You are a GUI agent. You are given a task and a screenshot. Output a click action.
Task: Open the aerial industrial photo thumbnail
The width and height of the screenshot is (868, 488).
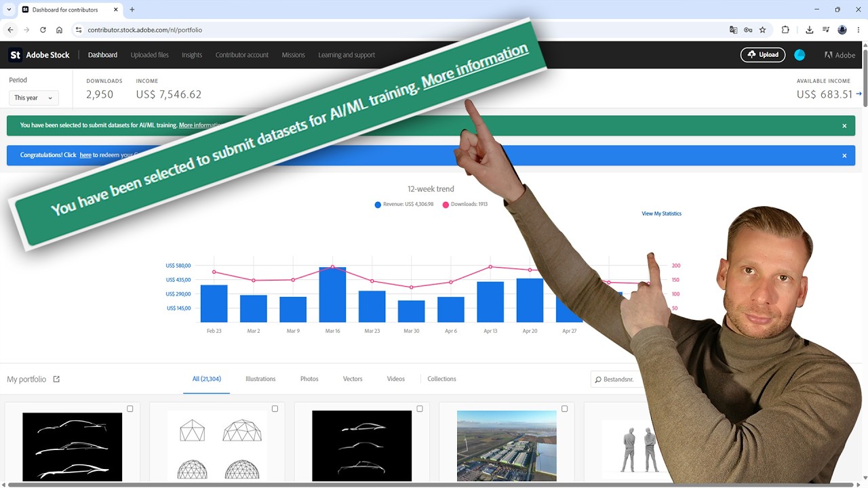point(507,446)
